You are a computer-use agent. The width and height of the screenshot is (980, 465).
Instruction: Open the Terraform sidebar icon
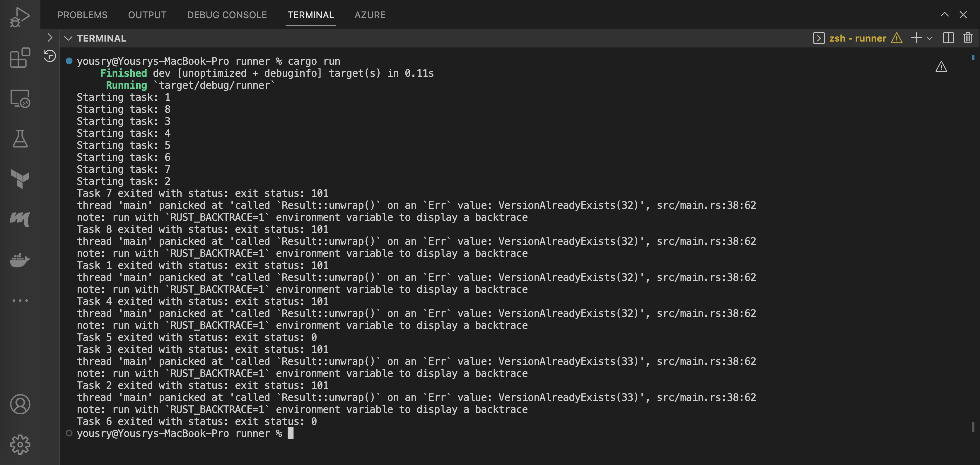20,179
